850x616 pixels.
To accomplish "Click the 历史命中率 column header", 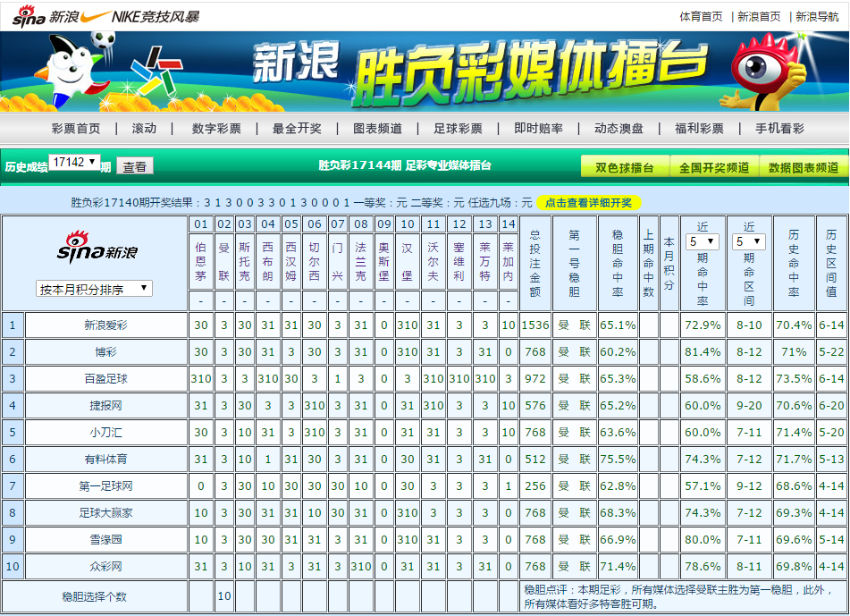I will pos(794,263).
